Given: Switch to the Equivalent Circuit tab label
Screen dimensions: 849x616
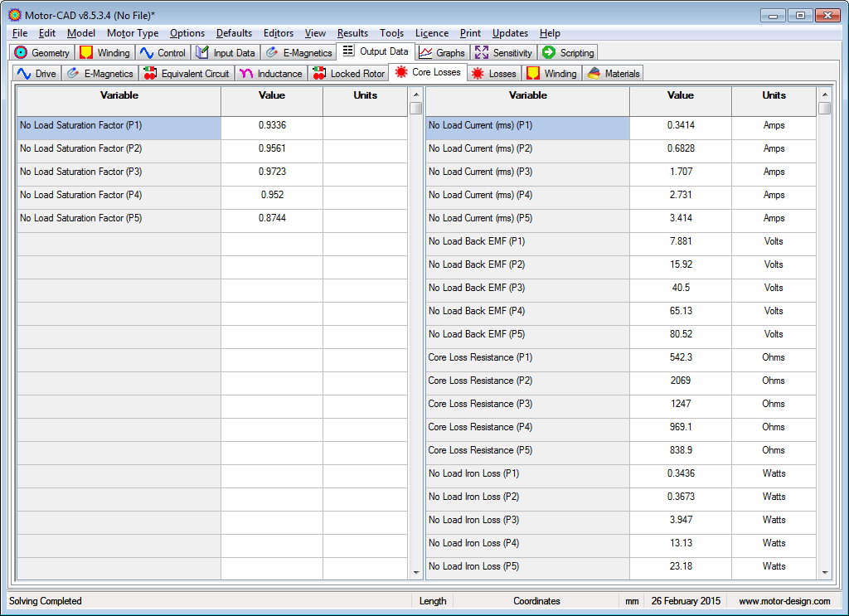Looking at the screenshot, I should click(195, 74).
